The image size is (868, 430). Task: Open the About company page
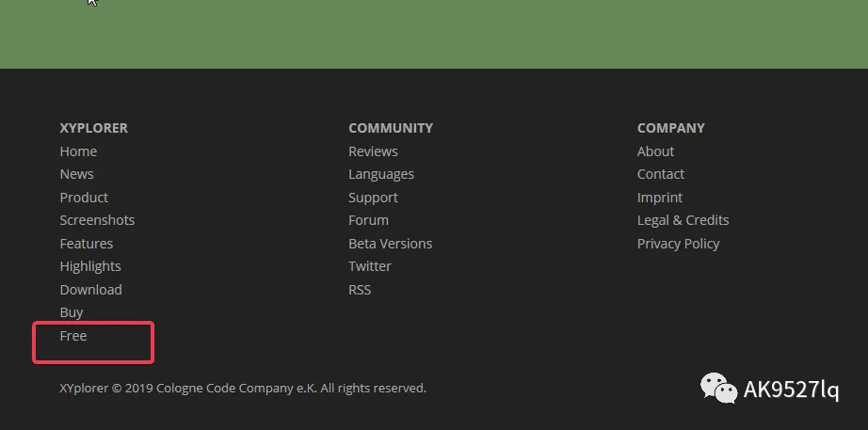tap(655, 151)
